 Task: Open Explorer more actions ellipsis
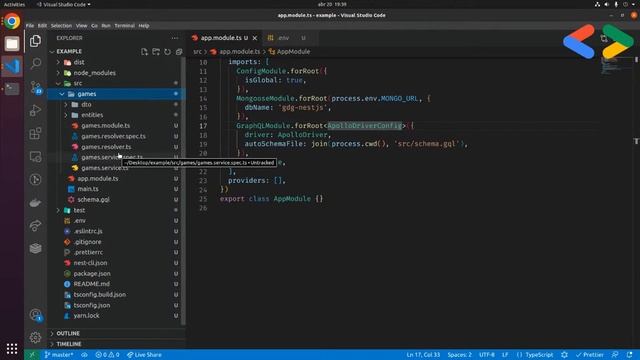[175, 38]
